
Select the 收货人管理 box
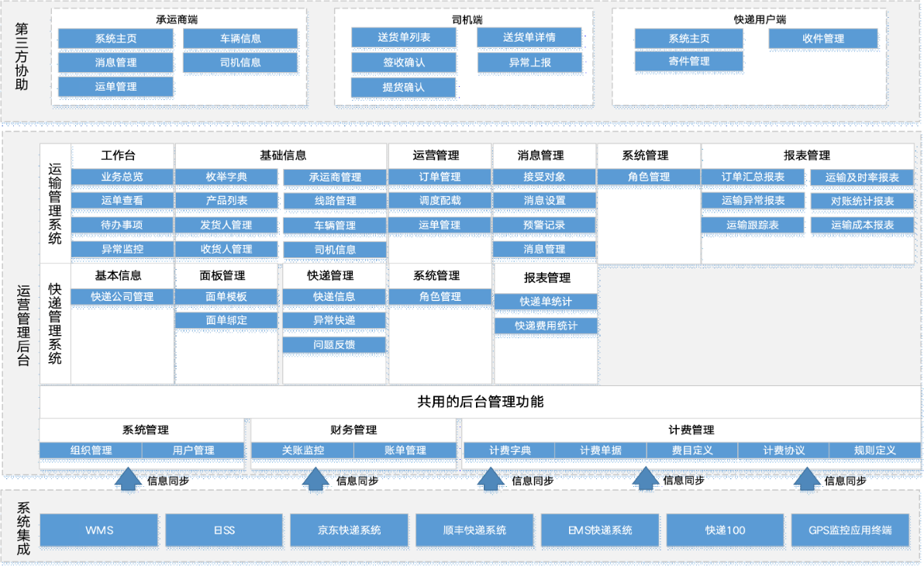(x=226, y=249)
